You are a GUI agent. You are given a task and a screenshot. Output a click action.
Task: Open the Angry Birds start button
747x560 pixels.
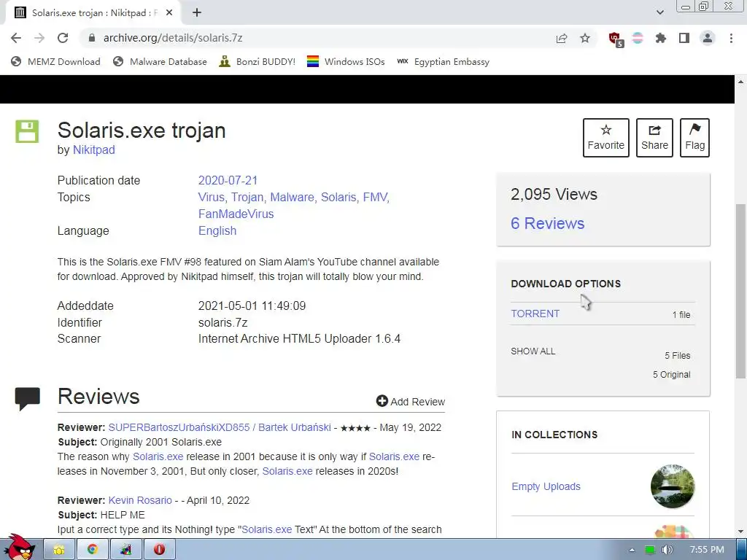pyautogui.click(x=20, y=547)
